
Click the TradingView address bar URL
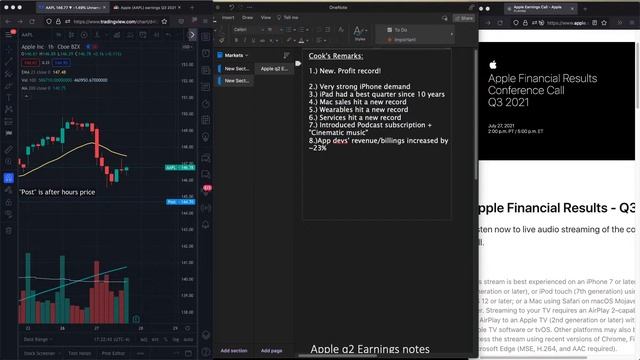pyautogui.click(x=115, y=21)
